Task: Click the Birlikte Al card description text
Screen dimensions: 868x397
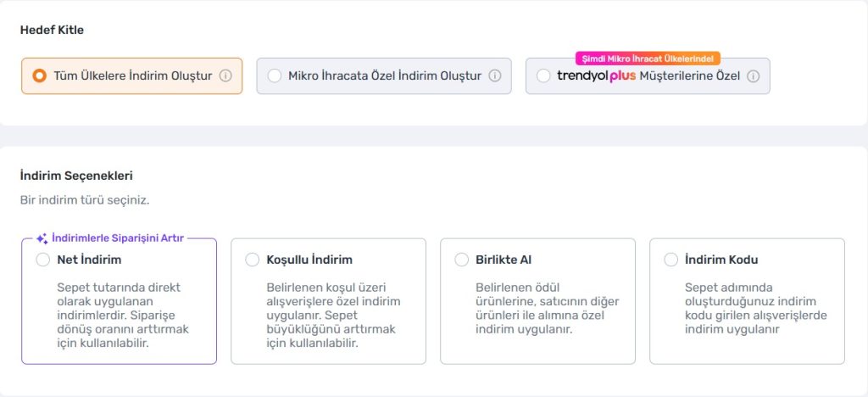Action: [x=547, y=309]
